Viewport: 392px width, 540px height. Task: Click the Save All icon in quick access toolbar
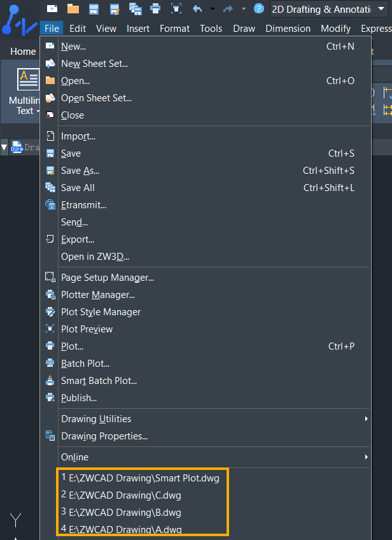pyautogui.click(x=136, y=9)
